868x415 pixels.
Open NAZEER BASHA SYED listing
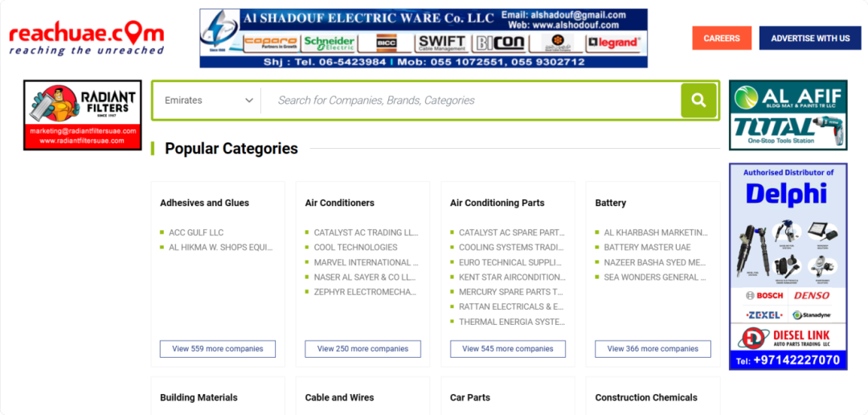[655, 263]
